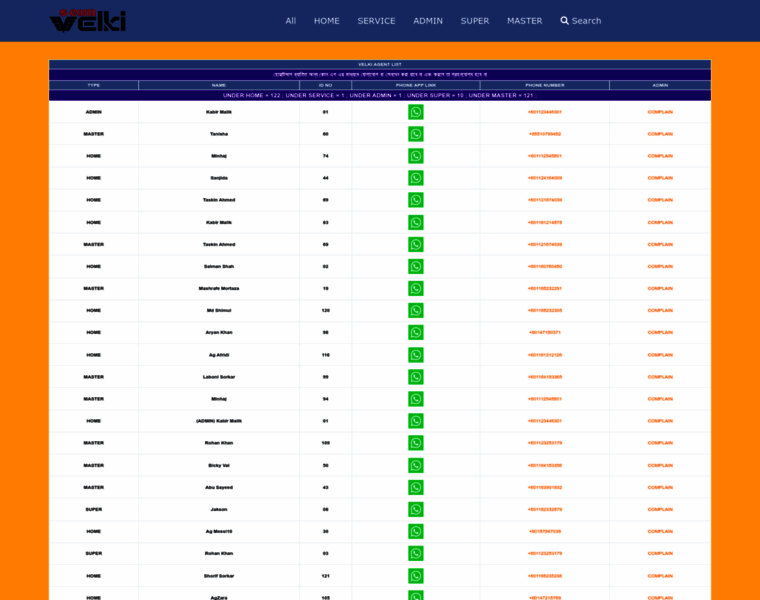Screen dimensions: 760x600
Task: Click the Velki logo
Action: pos(88,20)
